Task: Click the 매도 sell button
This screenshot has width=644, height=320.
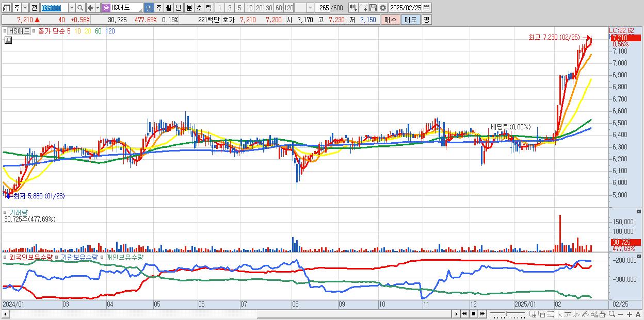Action: click(x=410, y=20)
